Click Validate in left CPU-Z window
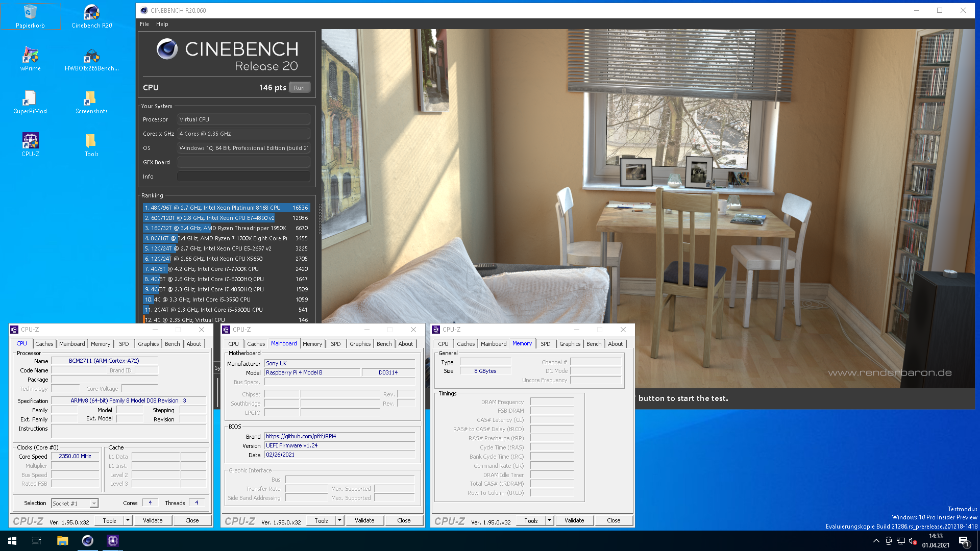Screen dimensions: 980x551 click(x=153, y=520)
